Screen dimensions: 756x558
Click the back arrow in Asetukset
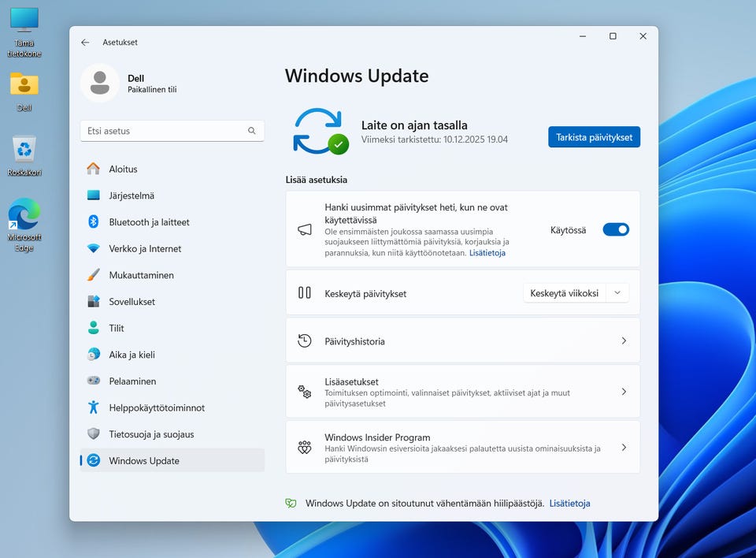[x=85, y=43]
